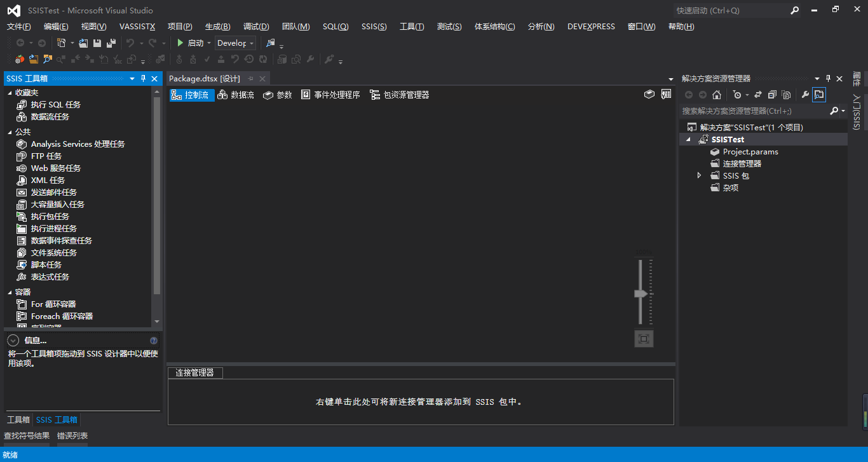Click the Save All icon
The image size is (868, 462).
[111, 43]
